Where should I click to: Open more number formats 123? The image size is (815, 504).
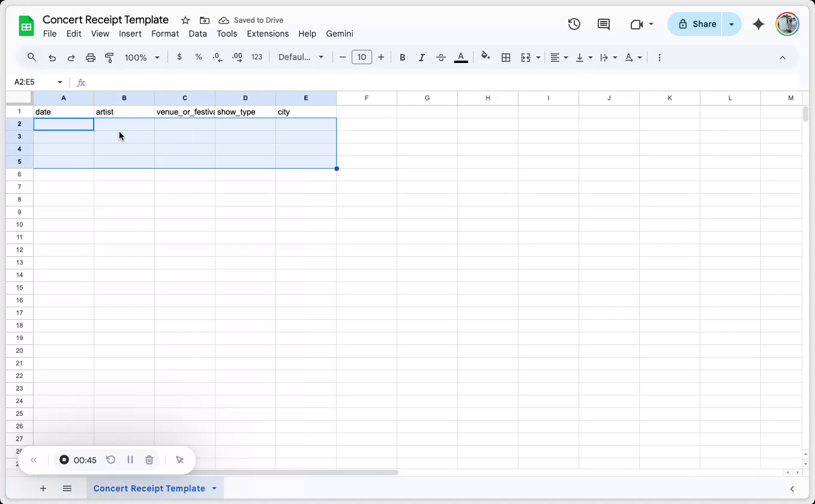(x=257, y=57)
